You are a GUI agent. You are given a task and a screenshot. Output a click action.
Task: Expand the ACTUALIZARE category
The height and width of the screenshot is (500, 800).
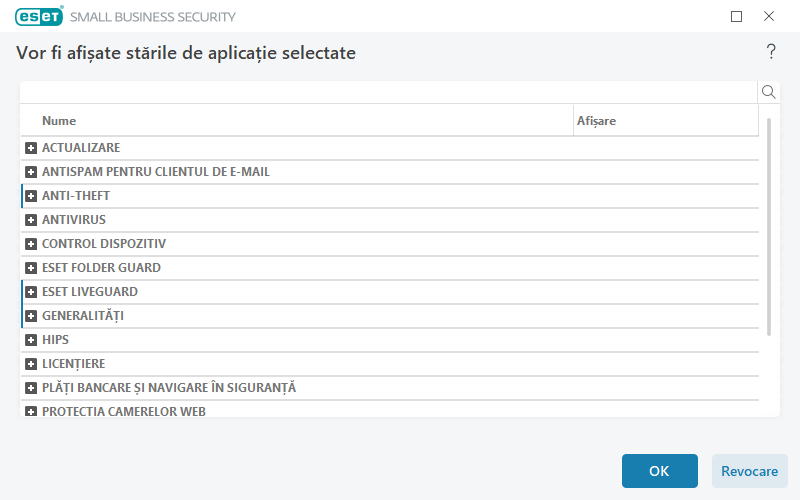click(31, 148)
